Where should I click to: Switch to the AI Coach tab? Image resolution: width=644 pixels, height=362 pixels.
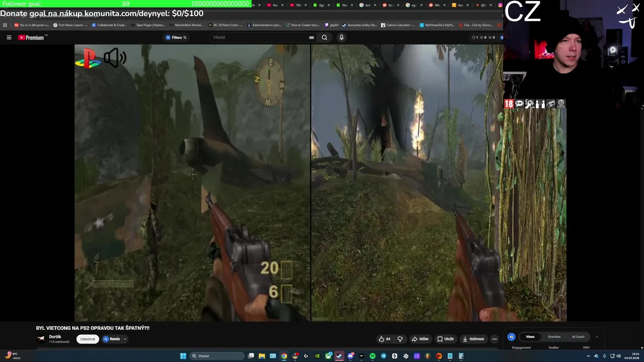[x=578, y=337]
